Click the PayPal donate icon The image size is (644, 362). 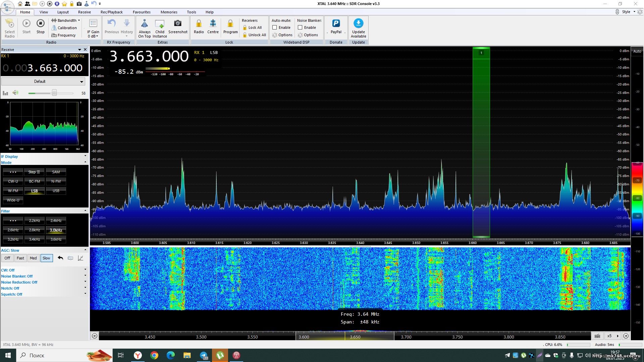pos(336,23)
